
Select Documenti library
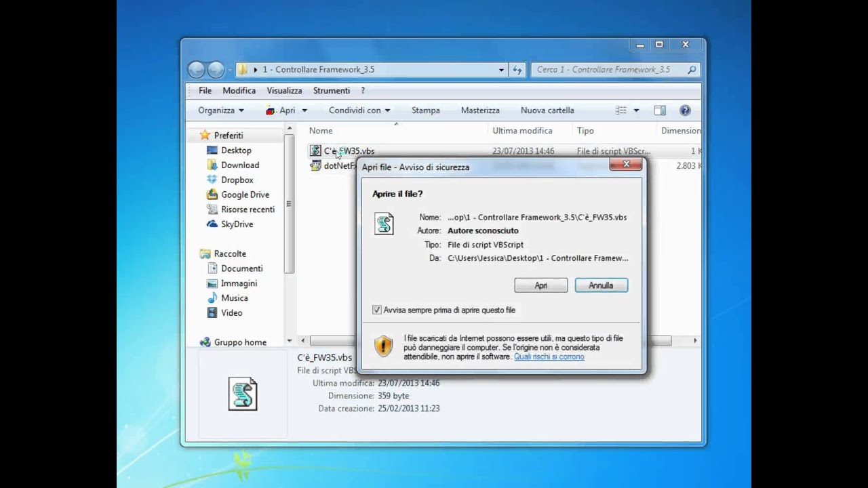tap(241, 269)
